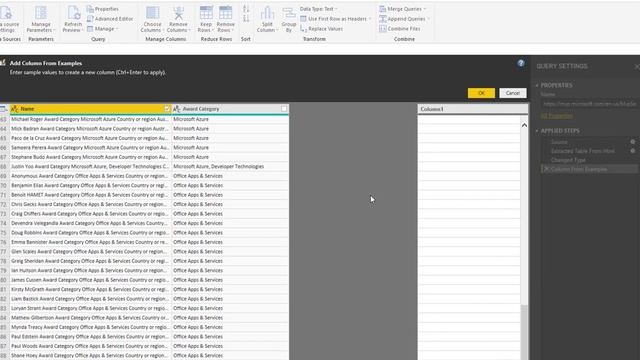Click the Group By icon
Viewport: 640px width, 360px height.
click(289, 14)
